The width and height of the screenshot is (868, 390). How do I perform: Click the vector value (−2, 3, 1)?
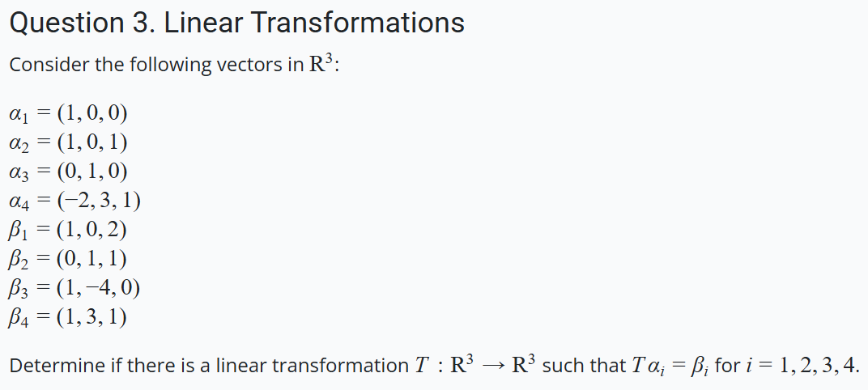click(99, 201)
